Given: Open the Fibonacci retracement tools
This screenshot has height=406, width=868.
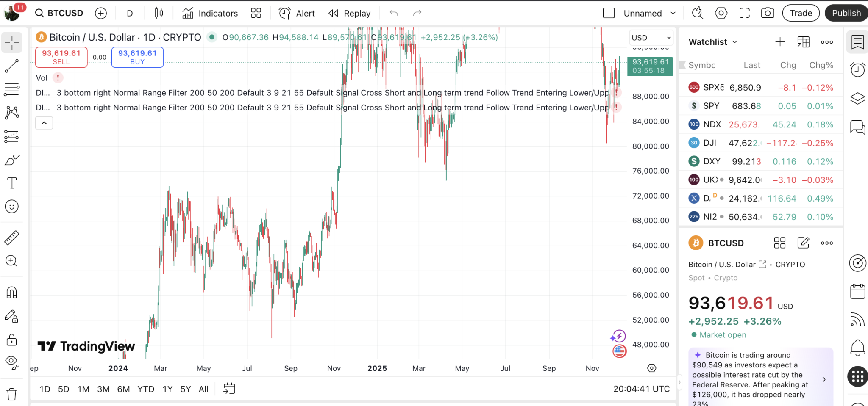Looking at the screenshot, I should 12,89.
